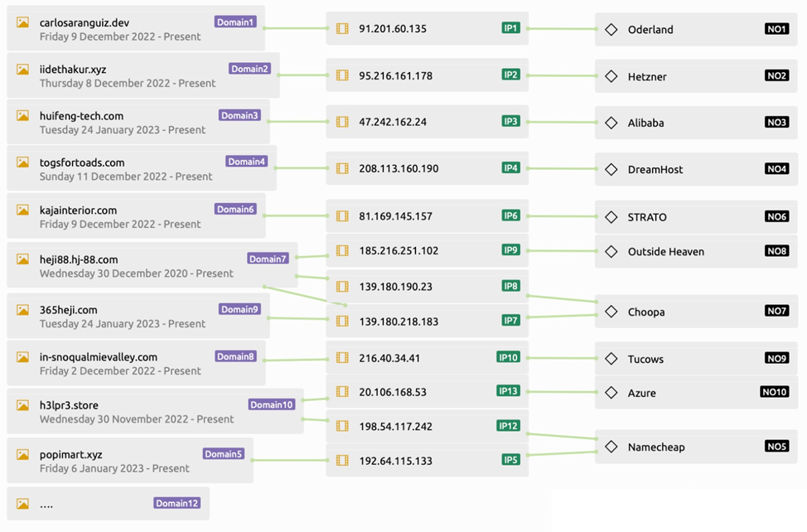The image size is (807, 532).
Task: Click the domain name carlosaranguiz.dev
Action: click(85, 22)
